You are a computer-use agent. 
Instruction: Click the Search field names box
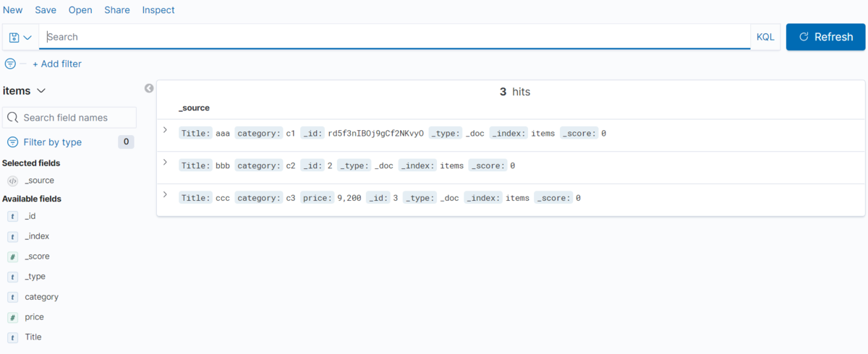click(69, 118)
